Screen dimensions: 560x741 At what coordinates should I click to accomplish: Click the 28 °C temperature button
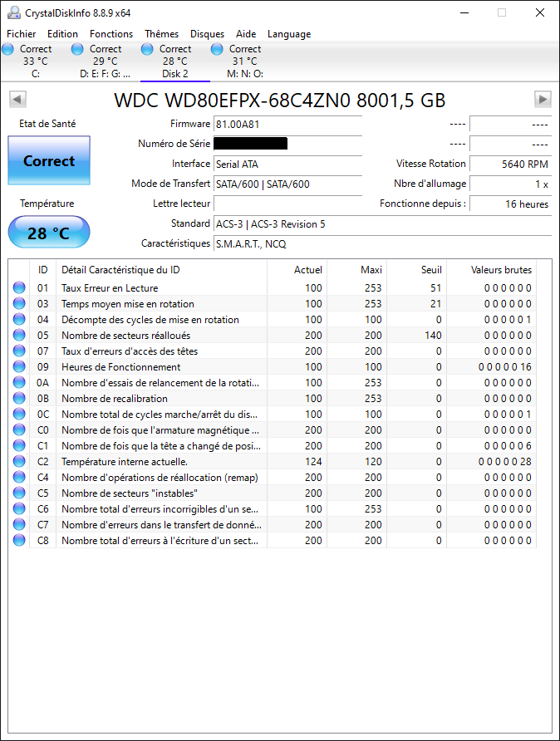coord(49,232)
